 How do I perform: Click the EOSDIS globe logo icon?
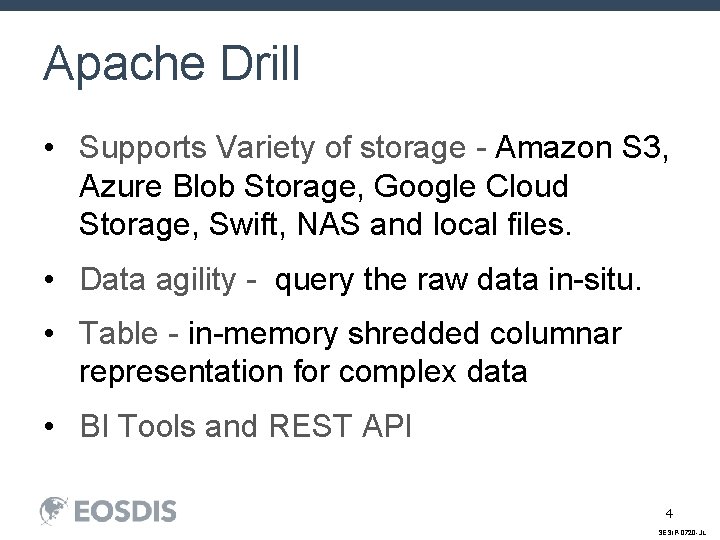point(54,510)
